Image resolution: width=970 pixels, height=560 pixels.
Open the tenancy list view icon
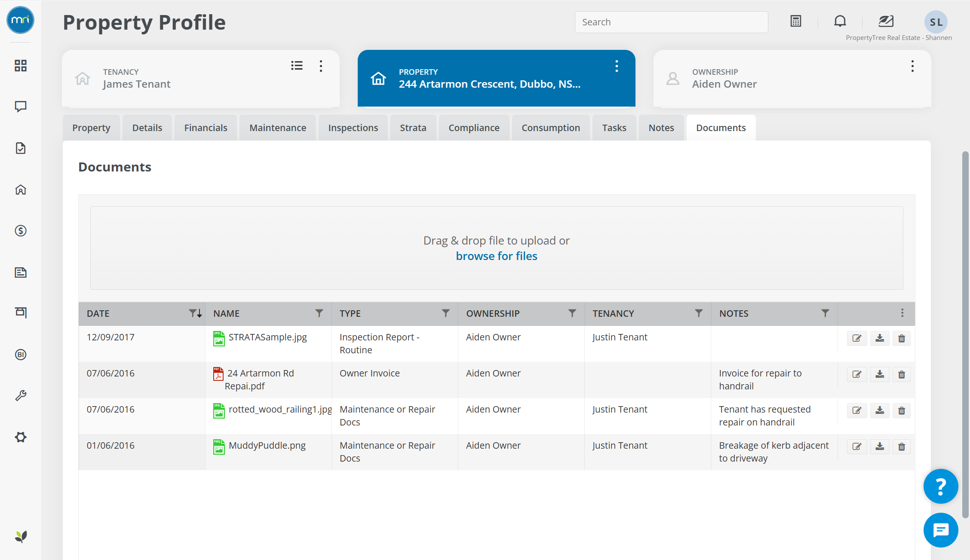point(297,66)
